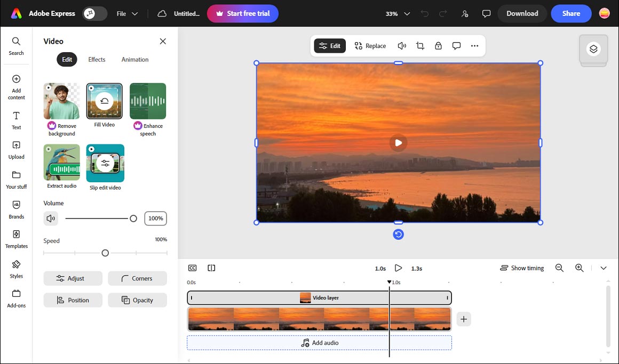Click the cloud sync status icon
This screenshot has width=619, height=364.
pyautogui.click(x=162, y=13)
